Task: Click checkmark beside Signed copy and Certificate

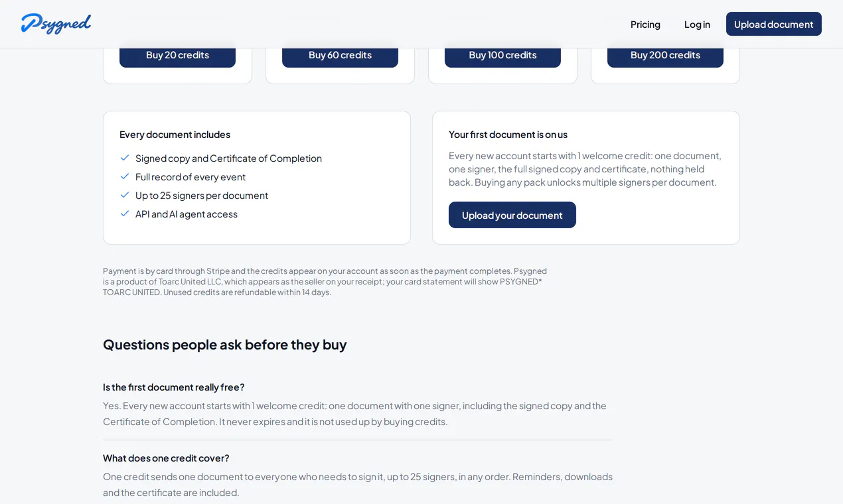Action: click(x=125, y=158)
